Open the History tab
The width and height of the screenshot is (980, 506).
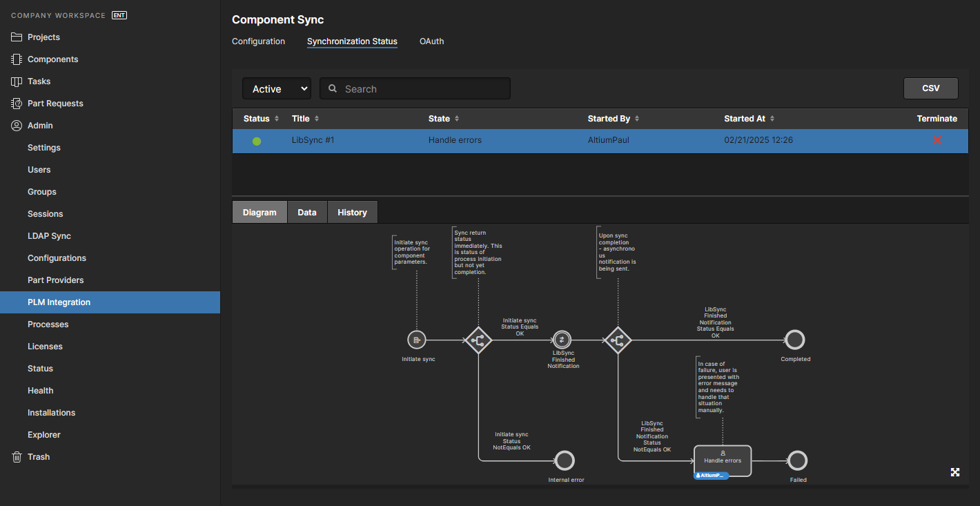click(352, 212)
